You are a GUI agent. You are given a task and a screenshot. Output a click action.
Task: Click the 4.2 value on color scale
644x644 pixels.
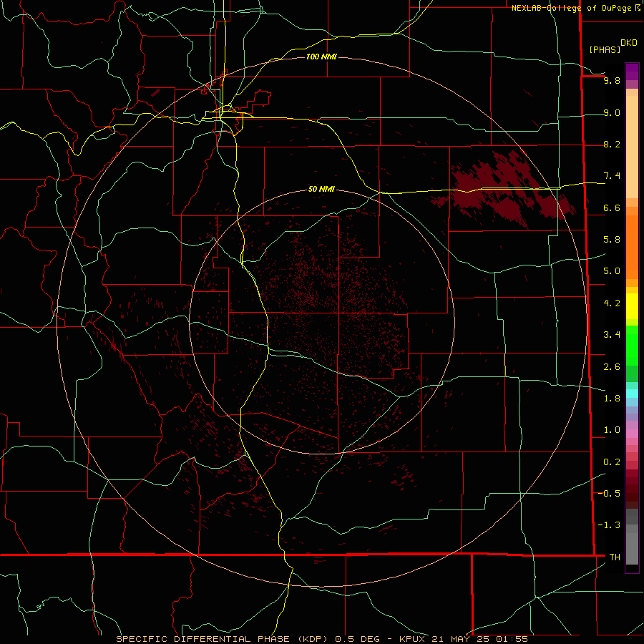pyautogui.click(x=612, y=303)
